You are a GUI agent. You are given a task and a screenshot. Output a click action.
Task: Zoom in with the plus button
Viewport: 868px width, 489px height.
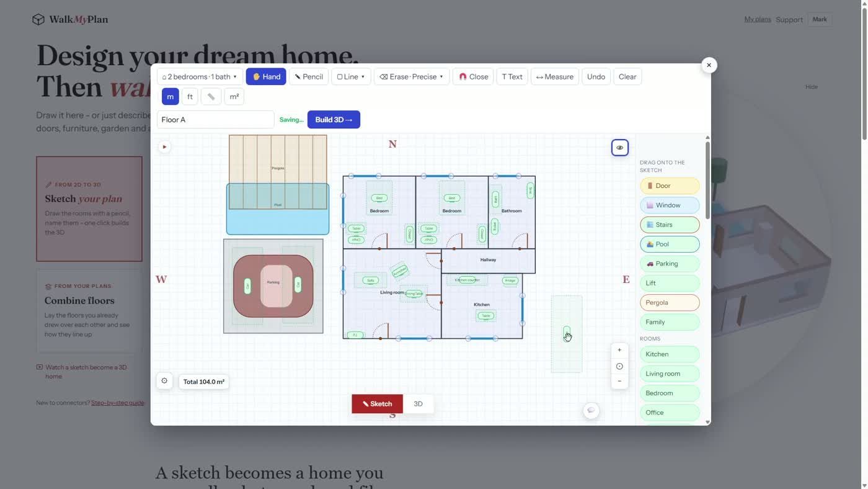pos(619,350)
